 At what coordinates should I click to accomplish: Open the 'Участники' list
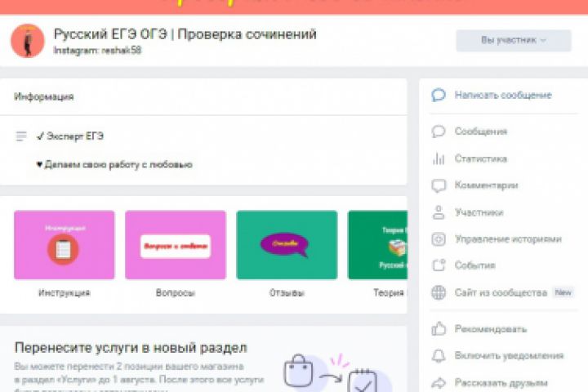(479, 212)
